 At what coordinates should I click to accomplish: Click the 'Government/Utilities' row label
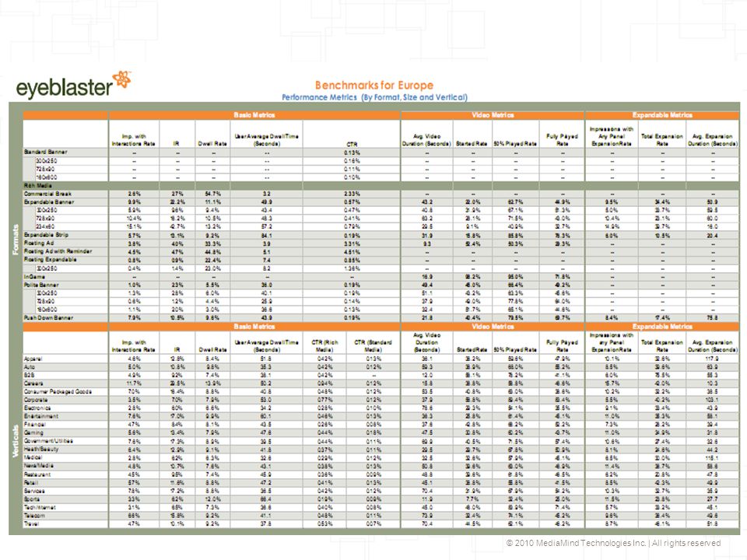(48, 441)
